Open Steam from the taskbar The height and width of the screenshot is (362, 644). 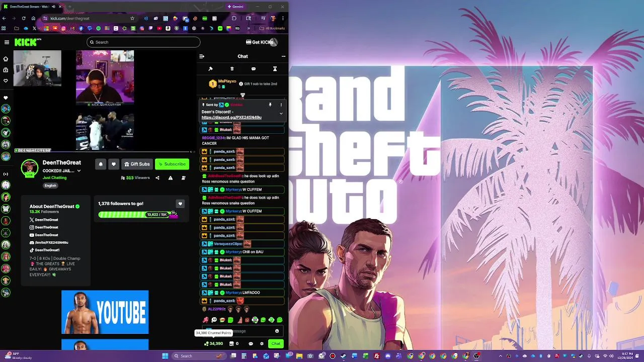(x=343, y=356)
